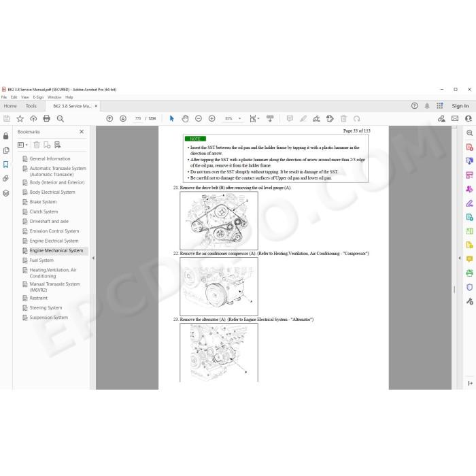Click the scrolling mode icon

tap(270, 119)
